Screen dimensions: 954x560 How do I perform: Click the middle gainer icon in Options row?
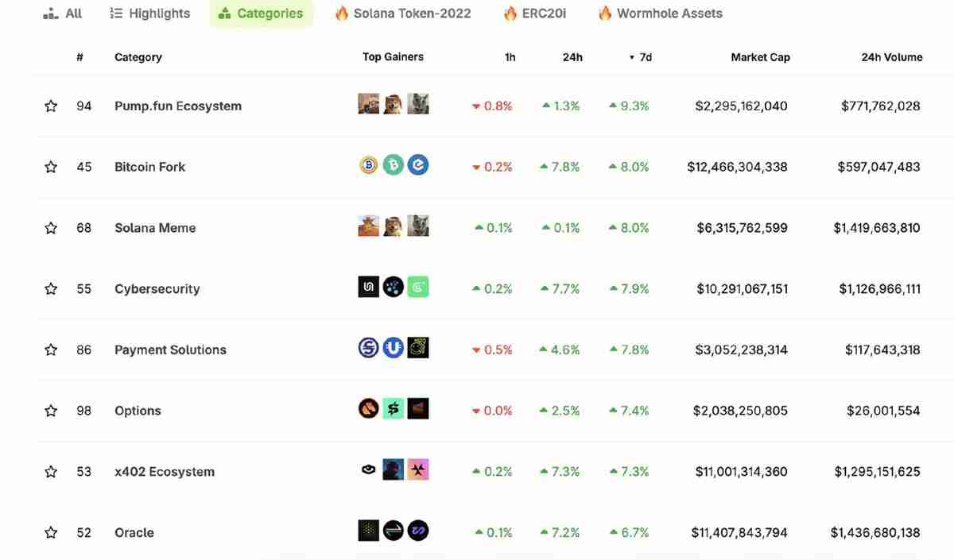coord(393,409)
